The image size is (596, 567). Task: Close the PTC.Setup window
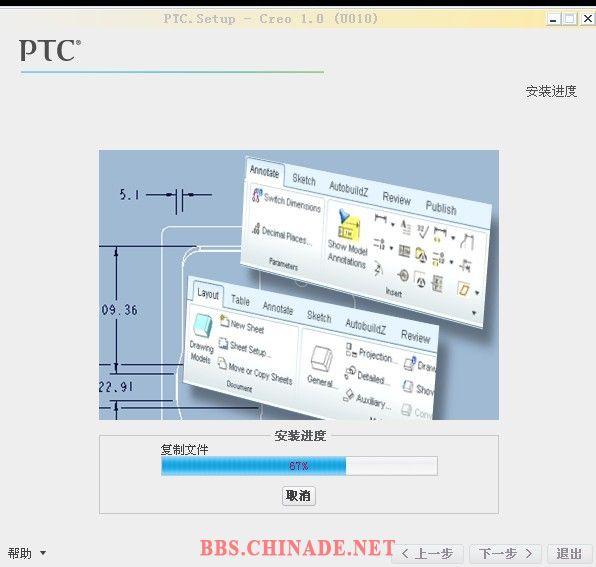pyautogui.click(x=587, y=19)
